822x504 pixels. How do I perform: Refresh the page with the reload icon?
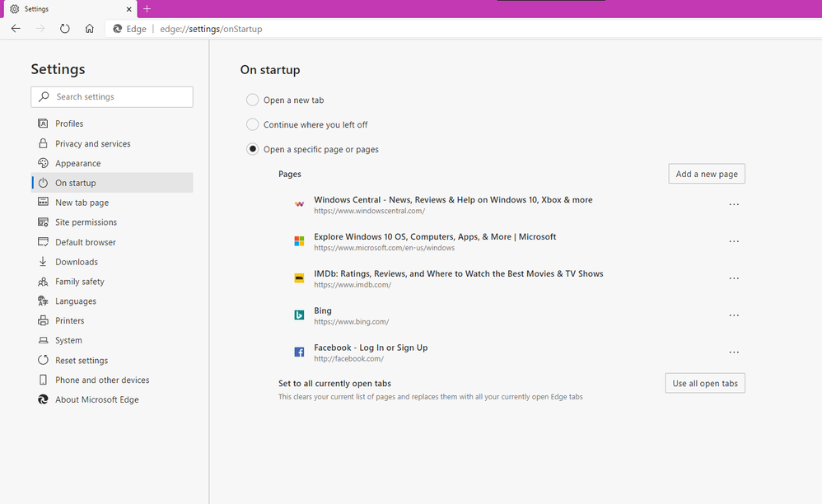pos(64,29)
